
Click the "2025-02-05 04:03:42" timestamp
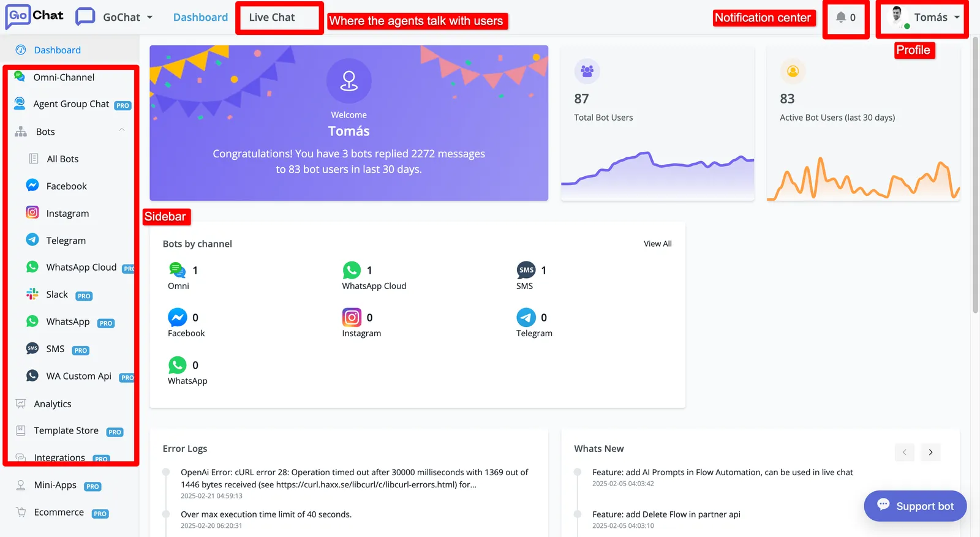pos(623,484)
